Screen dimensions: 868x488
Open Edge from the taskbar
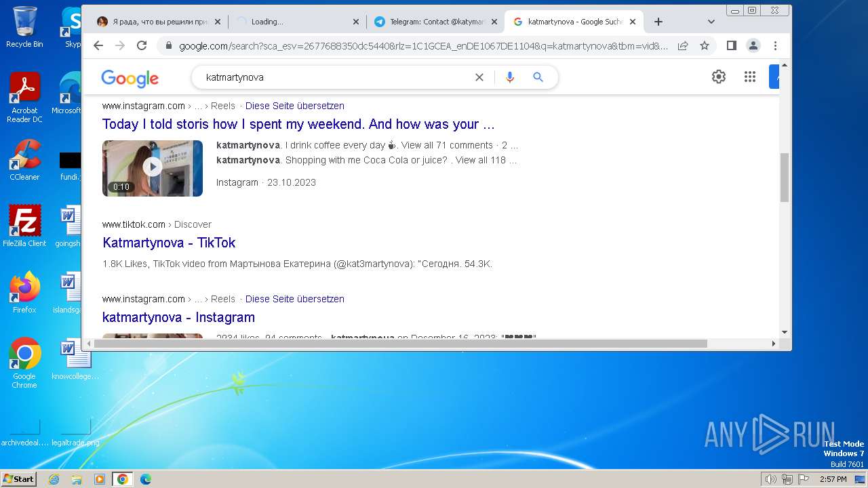tap(146, 479)
